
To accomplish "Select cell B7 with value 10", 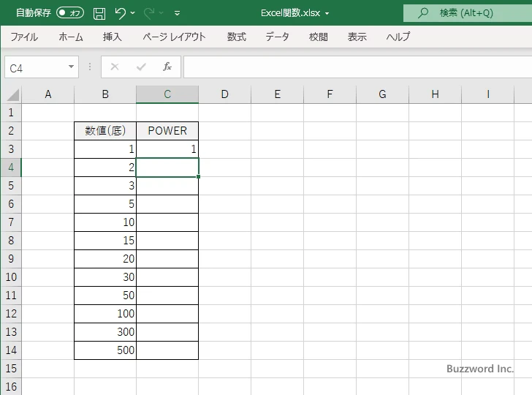I will [x=105, y=222].
